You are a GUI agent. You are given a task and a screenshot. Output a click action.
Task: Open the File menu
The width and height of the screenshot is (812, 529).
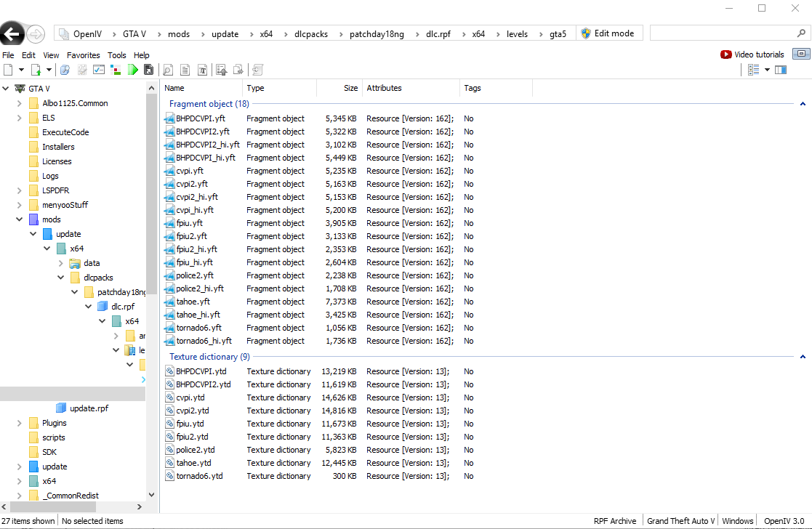click(x=8, y=55)
